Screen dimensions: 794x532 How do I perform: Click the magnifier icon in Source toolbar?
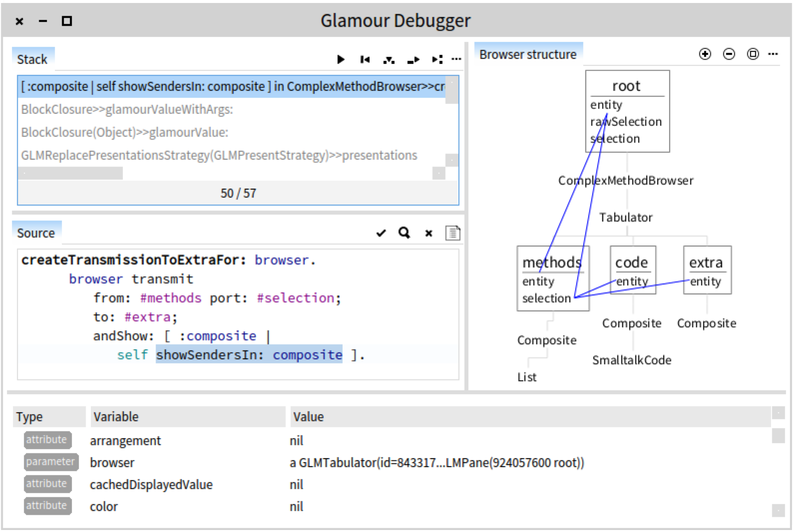pos(404,233)
